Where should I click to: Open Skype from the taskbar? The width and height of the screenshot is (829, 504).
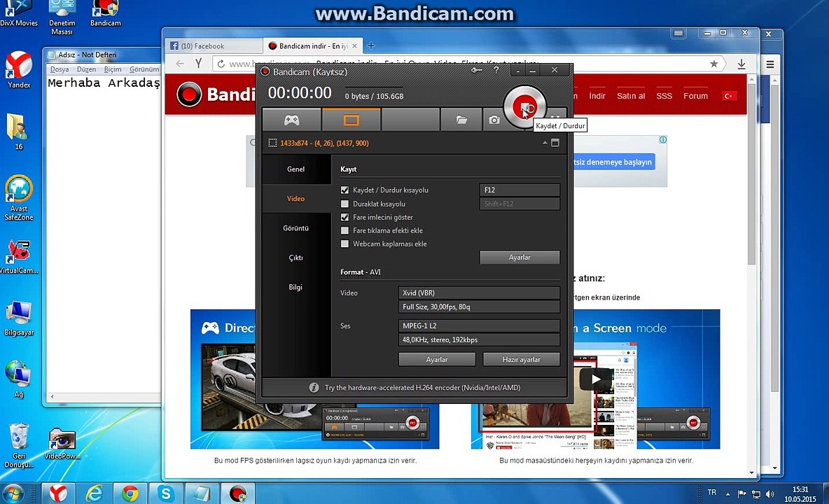tap(165, 493)
